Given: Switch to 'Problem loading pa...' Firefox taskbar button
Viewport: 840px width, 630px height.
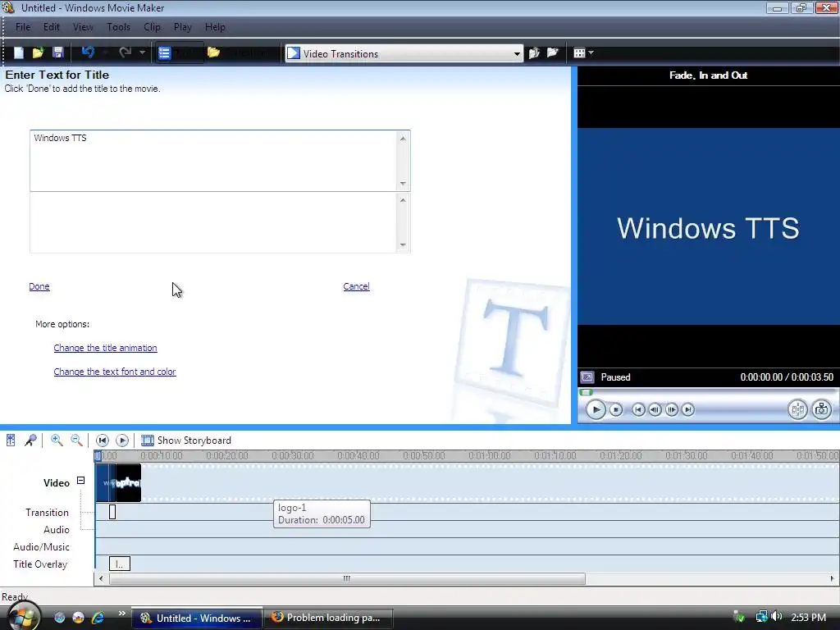Looking at the screenshot, I should coord(330,618).
